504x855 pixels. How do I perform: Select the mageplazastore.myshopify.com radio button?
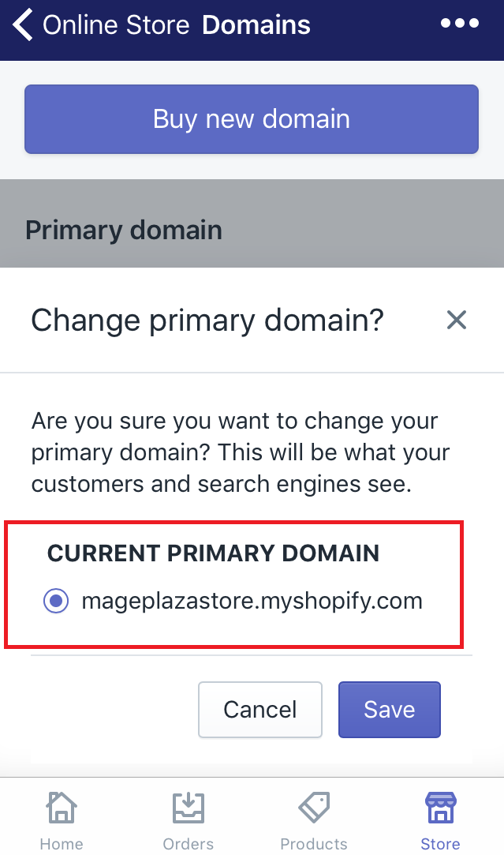[x=55, y=601]
